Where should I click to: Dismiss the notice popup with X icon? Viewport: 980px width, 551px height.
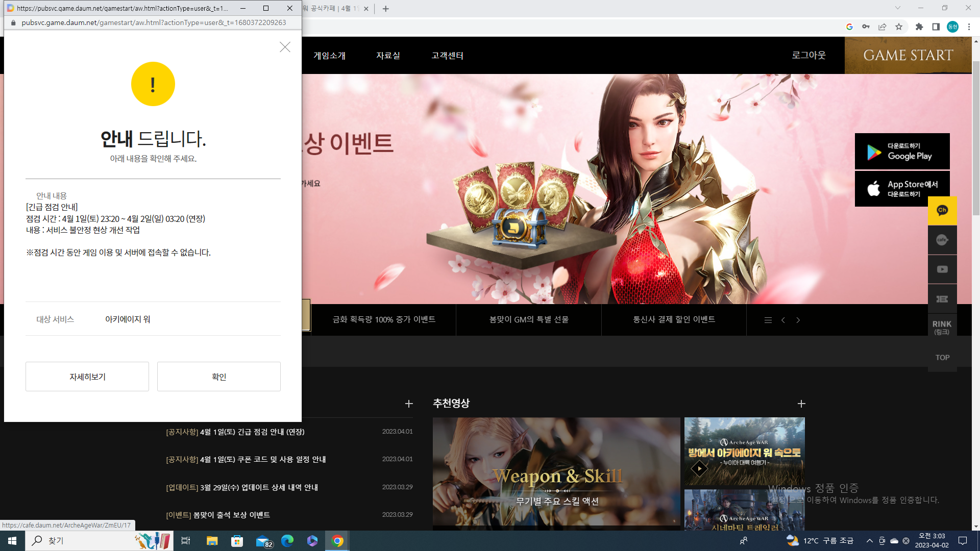[x=285, y=47]
